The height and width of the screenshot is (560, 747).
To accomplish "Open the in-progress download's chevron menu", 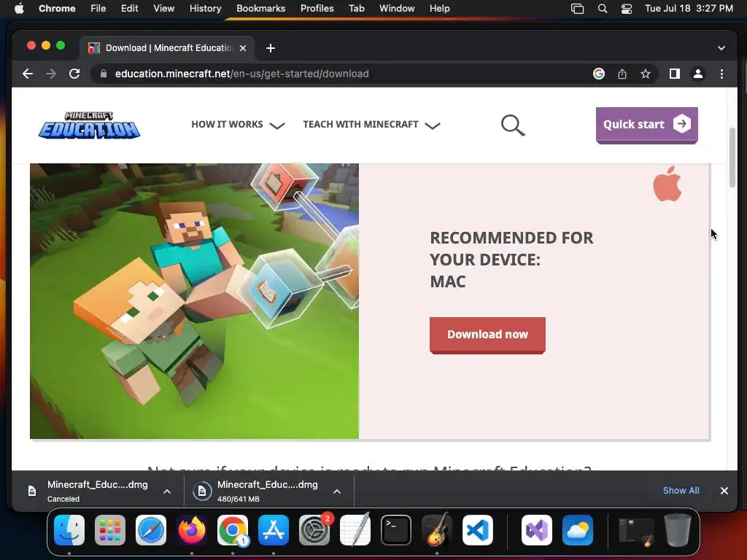I will tap(337, 491).
